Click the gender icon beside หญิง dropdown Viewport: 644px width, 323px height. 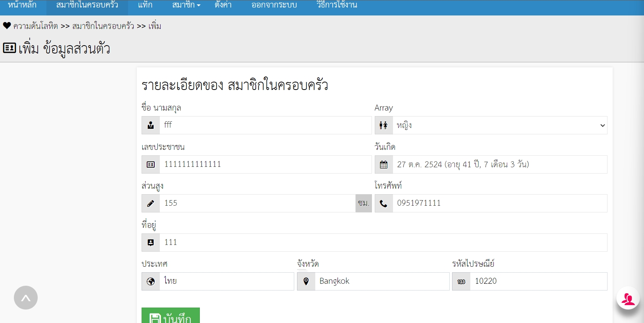pyautogui.click(x=383, y=125)
